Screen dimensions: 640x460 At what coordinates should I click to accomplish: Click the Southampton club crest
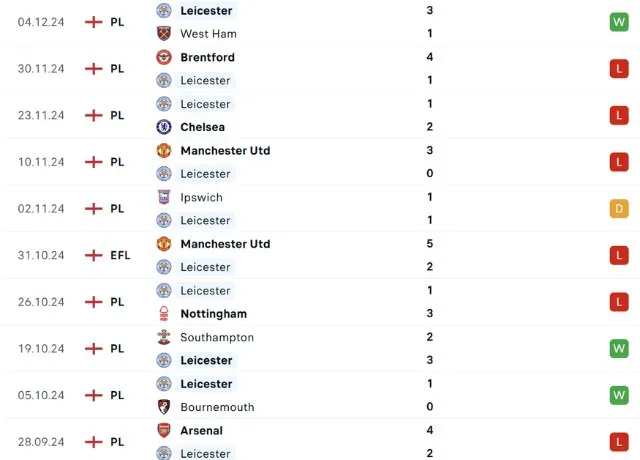coord(164,337)
